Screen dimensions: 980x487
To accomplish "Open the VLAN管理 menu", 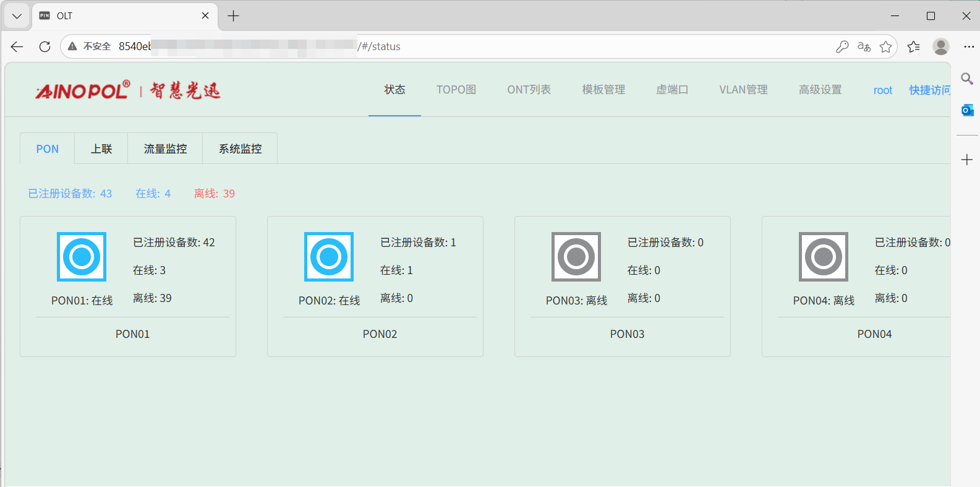I will click(743, 90).
